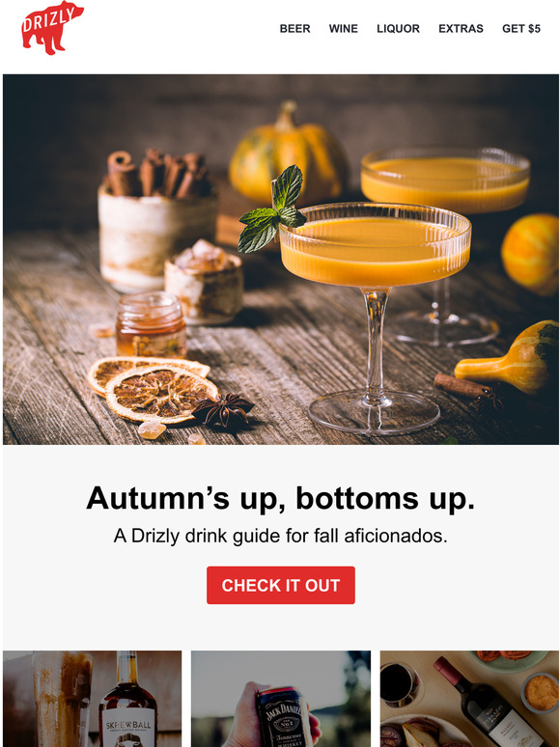Open the Terrazas red wine thumbnail
The image size is (560, 747).
click(469, 699)
